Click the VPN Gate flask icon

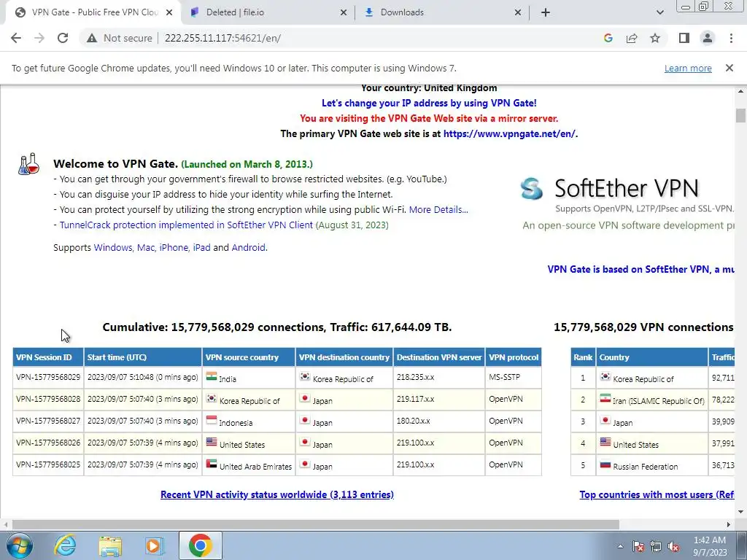[x=28, y=164]
